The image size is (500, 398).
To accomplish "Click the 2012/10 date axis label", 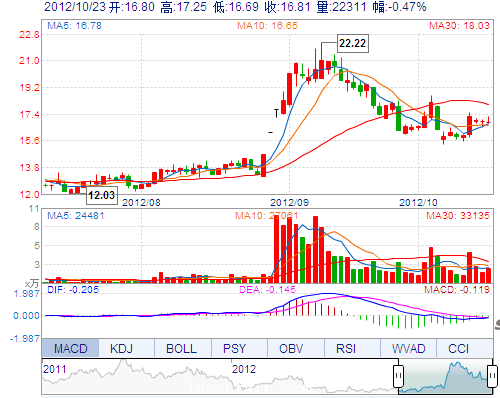I will point(418,202).
